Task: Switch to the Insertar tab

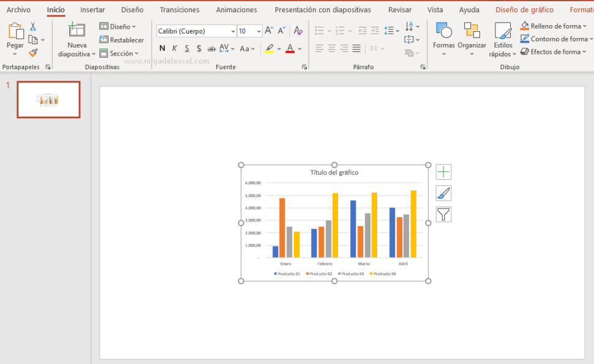Action: [92, 10]
